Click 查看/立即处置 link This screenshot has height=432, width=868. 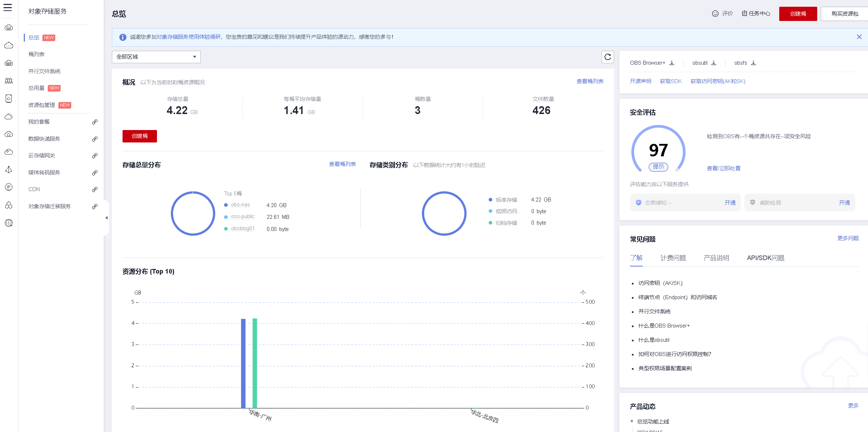click(723, 168)
